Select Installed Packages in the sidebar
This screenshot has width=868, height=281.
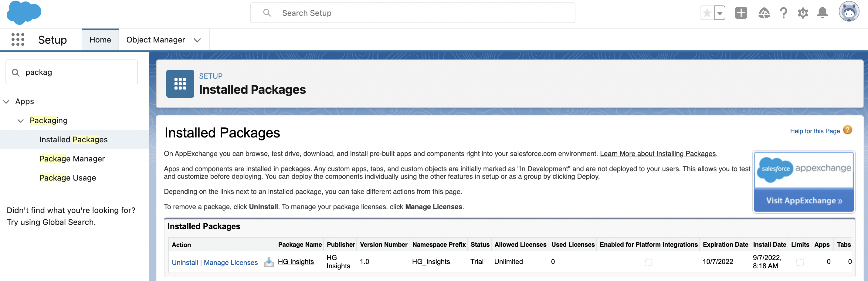click(73, 140)
